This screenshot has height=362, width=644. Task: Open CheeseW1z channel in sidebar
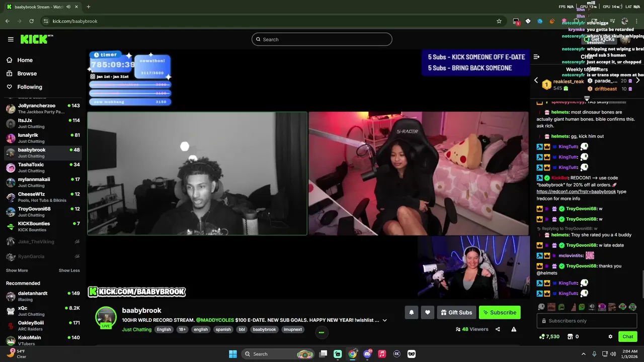[43, 197]
